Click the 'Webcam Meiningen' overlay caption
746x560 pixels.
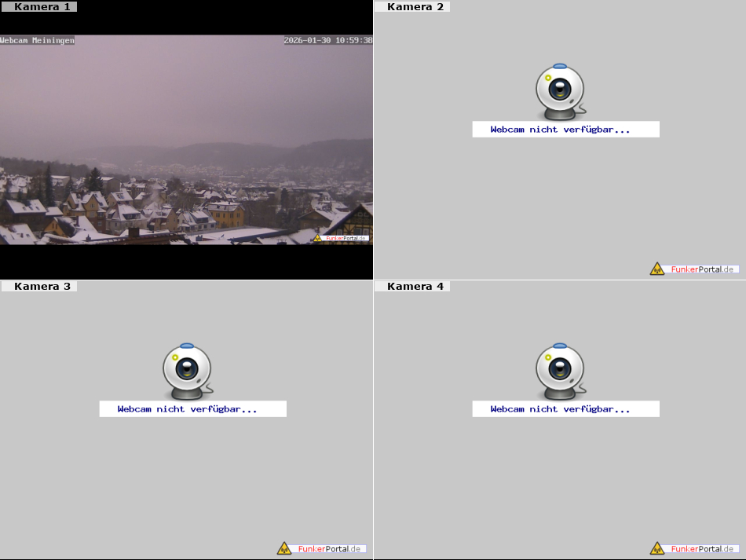[x=38, y=40]
